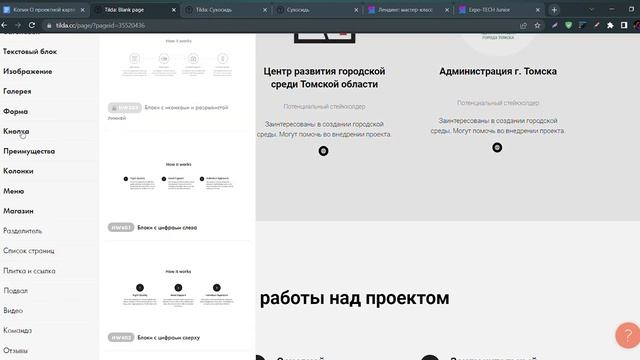Select the Галерея category
640x360 pixels.
coord(17,91)
